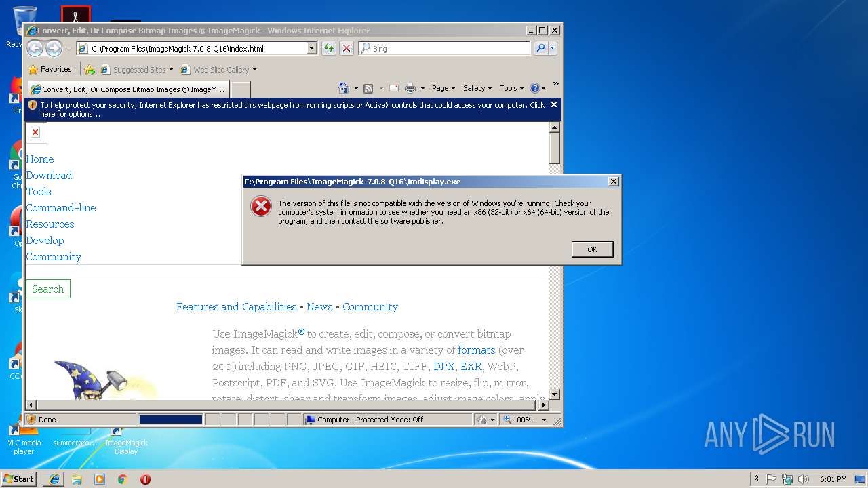
Task: Click the Start button
Action: click(18, 479)
